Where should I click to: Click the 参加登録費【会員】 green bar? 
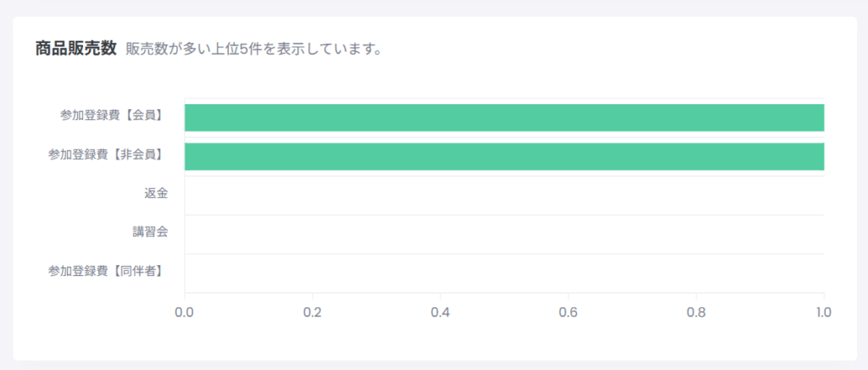point(504,118)
